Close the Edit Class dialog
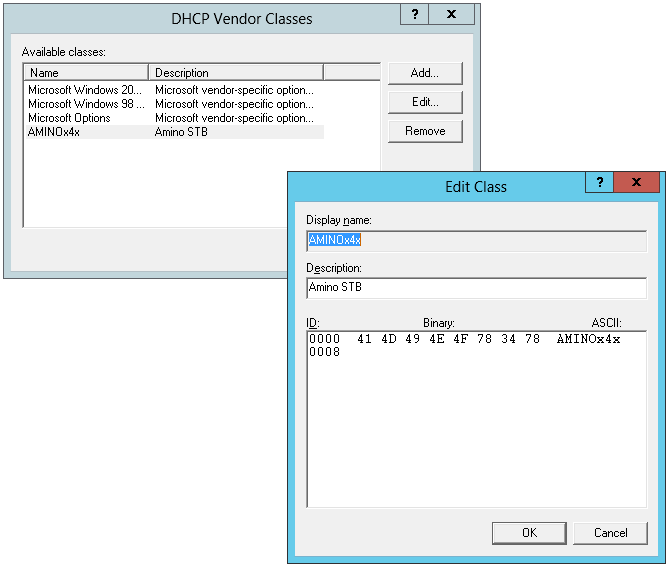666x568 pixels. point(636,182)
